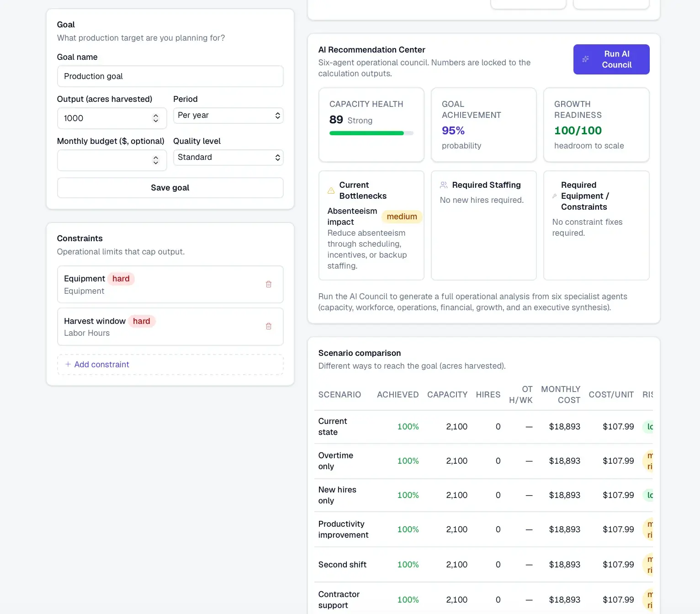Click the No new hires required text
Image resolution: width=700 pixels, height=614 pixels.
[482, 200]
